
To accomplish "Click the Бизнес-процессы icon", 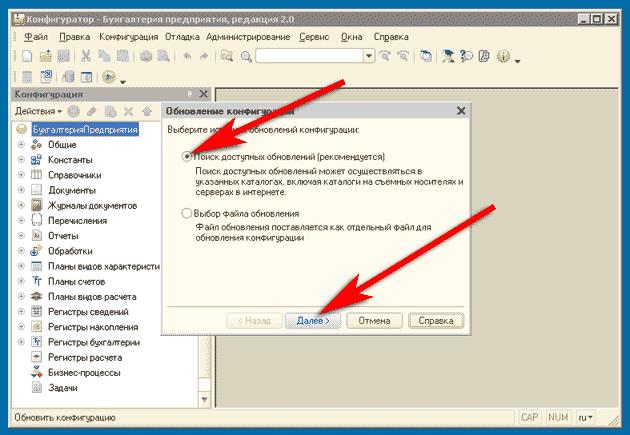I will tap(37, 371).
